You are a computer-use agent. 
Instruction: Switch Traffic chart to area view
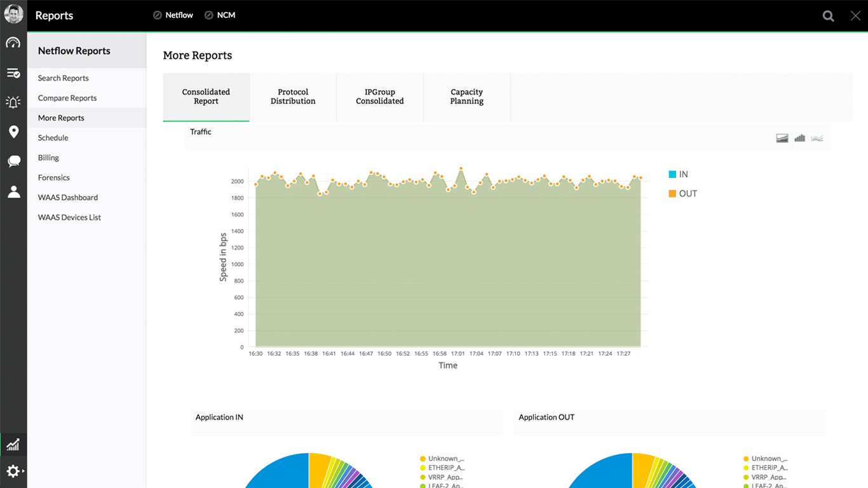[782, 138]
